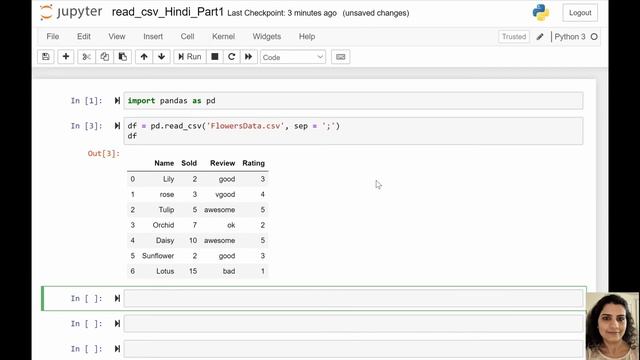Click the Daisy cell in the table
Image resolution: width=640 pixels, height=360 pixels.
click(x=165, y=240)
